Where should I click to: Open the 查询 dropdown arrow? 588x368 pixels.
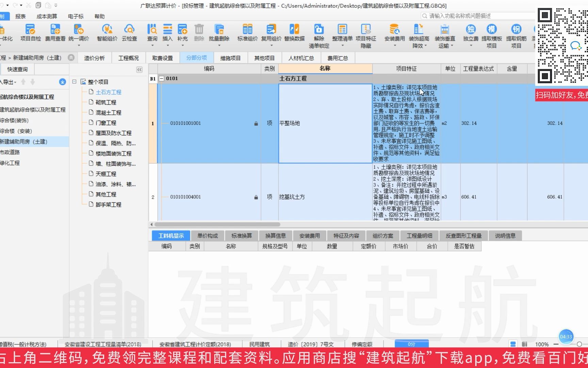(x=152, y=46)
